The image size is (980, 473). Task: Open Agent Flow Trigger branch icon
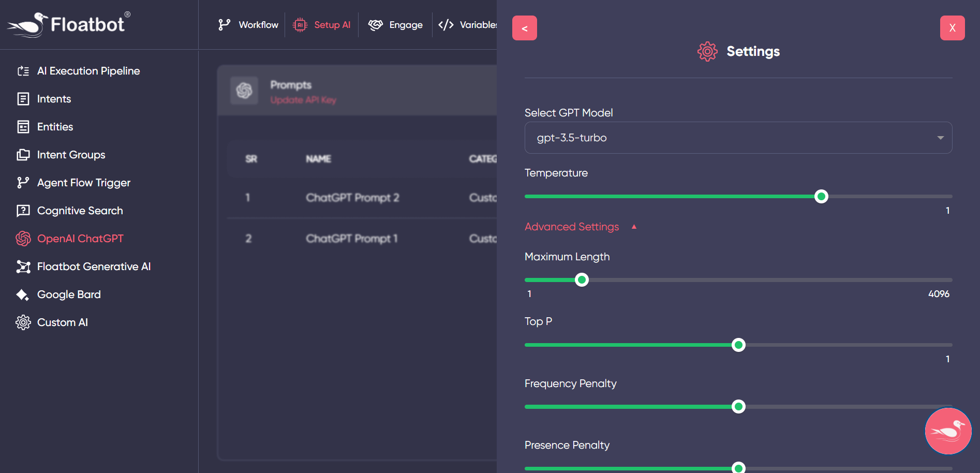pyautogui.click(x=23, y=183)
